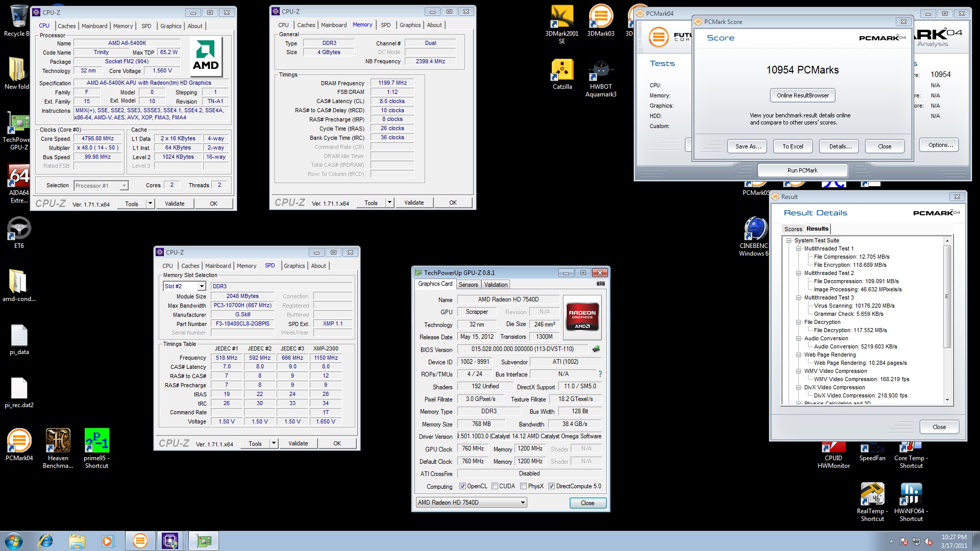Open the Tools dropdown arrow in CPU-Z Memory window

tap(389, 203)
